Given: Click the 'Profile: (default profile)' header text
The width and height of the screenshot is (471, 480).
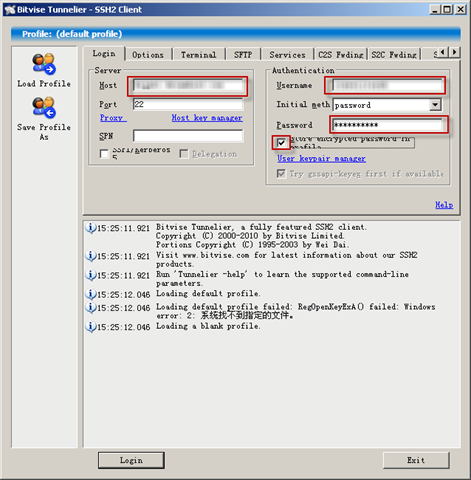Looking at the screenshot, I should click(x=72, y=34).
